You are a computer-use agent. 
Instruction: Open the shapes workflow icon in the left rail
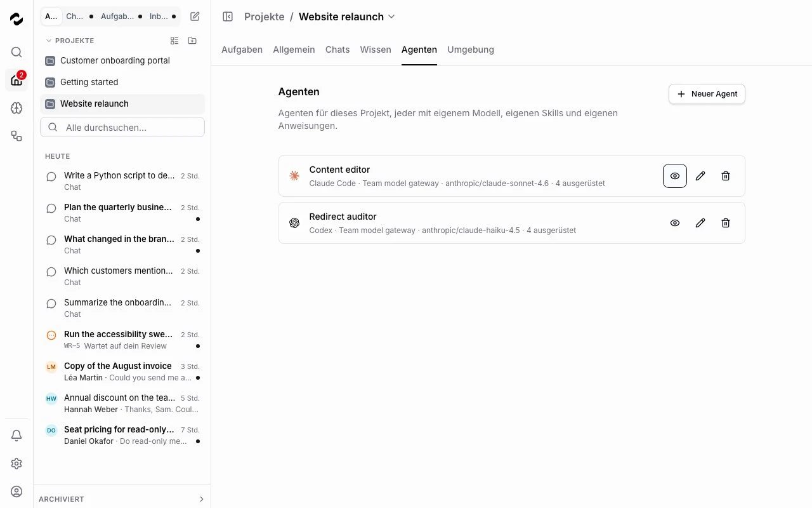pos(16,136)
